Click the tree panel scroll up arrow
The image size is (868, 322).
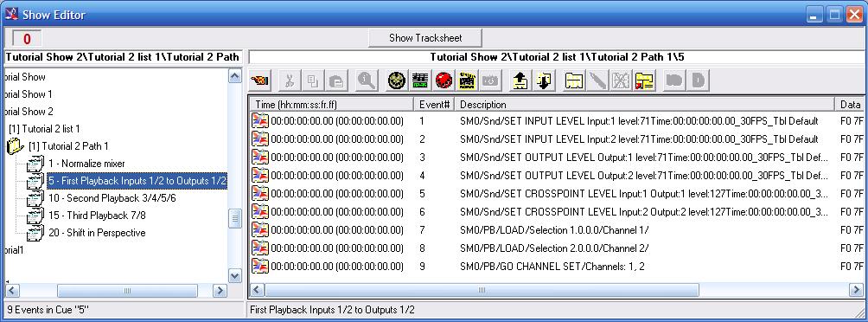[x=234, y=76]
